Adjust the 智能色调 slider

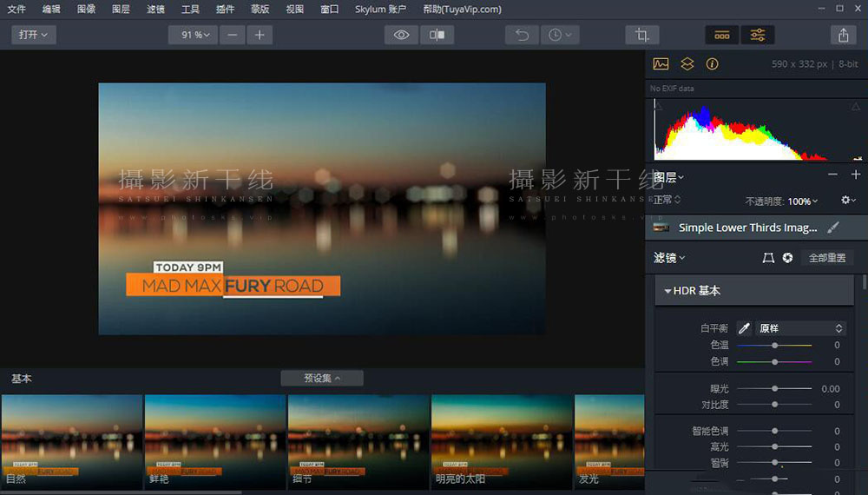click(774, 431)
